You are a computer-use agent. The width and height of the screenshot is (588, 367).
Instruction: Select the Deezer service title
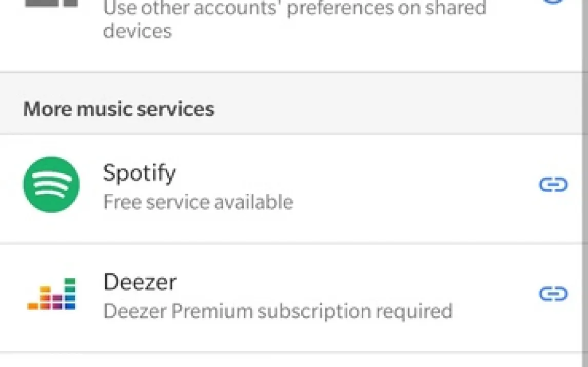(140, 282)
